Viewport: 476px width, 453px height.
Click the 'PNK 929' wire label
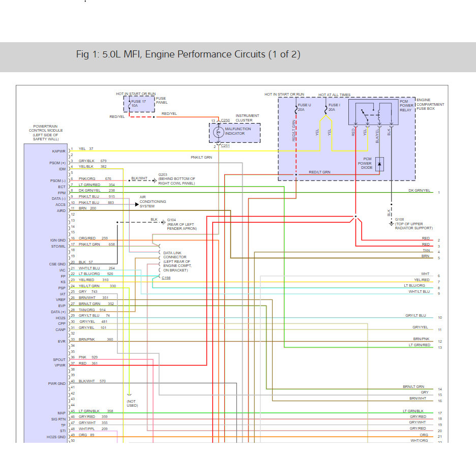pyautogui.click(x=88, y=357)
